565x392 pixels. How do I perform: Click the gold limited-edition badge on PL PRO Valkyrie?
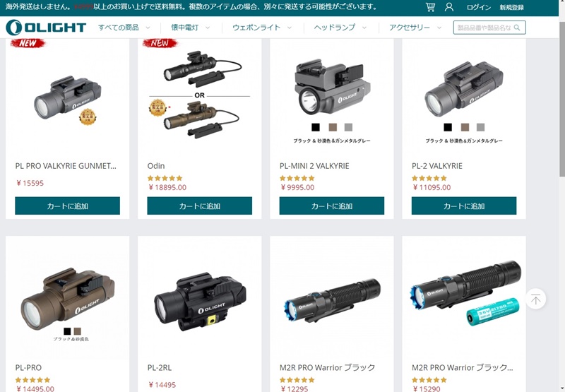click(x=87, y=117)
